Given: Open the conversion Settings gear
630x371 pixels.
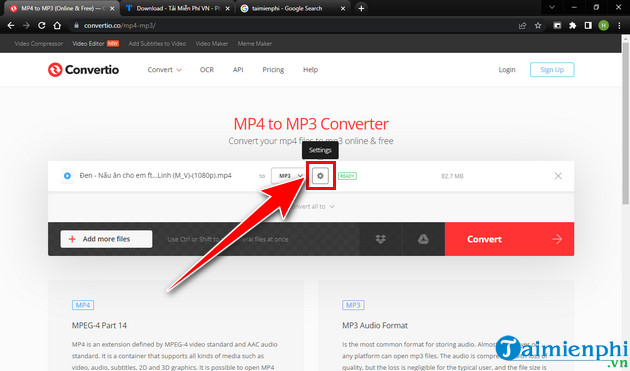Looking at the screenshot, I should pyautogui.click(x=320, y=176).
